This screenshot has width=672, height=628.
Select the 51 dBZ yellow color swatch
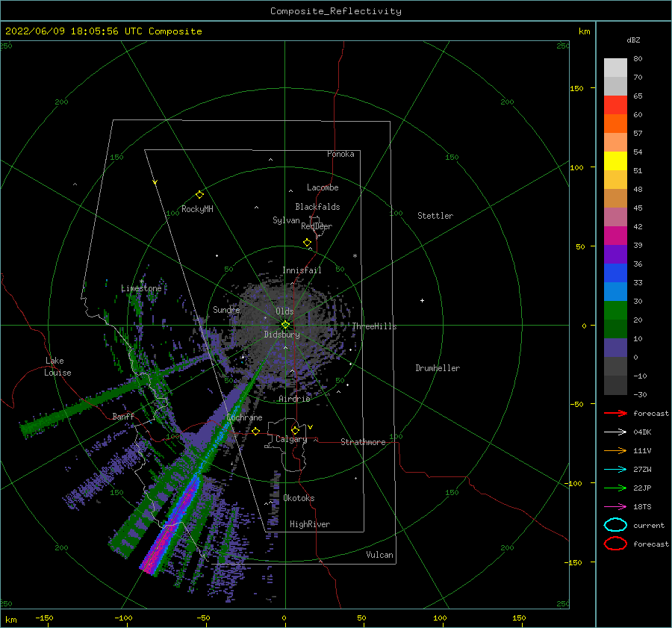point(615,161)
